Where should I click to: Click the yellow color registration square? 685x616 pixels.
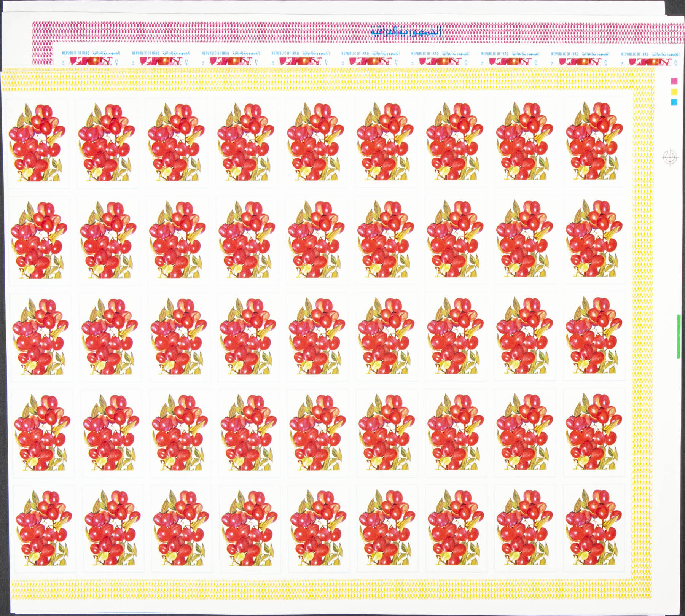pyautogui.click(x=674, y=92)
